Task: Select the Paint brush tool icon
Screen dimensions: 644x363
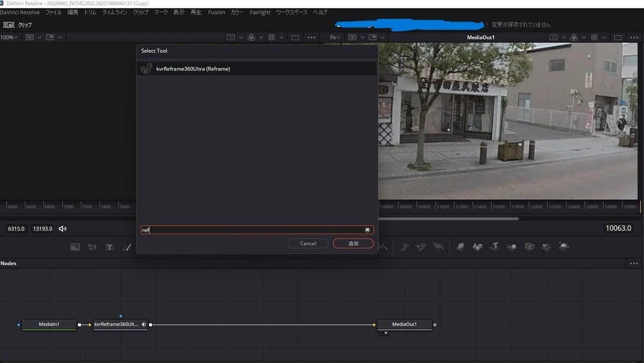Action: pyautogui.click(x=127, y=247)
